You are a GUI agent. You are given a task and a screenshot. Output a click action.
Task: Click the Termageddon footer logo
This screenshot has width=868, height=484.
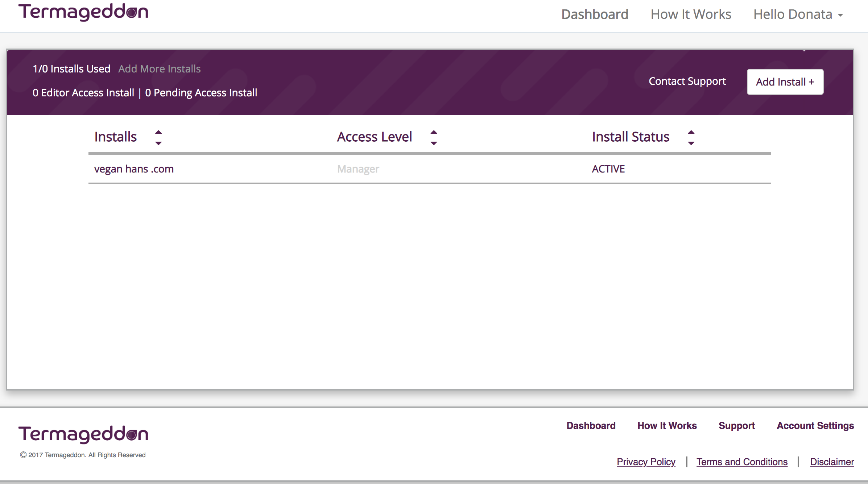[x=83, y=434]
